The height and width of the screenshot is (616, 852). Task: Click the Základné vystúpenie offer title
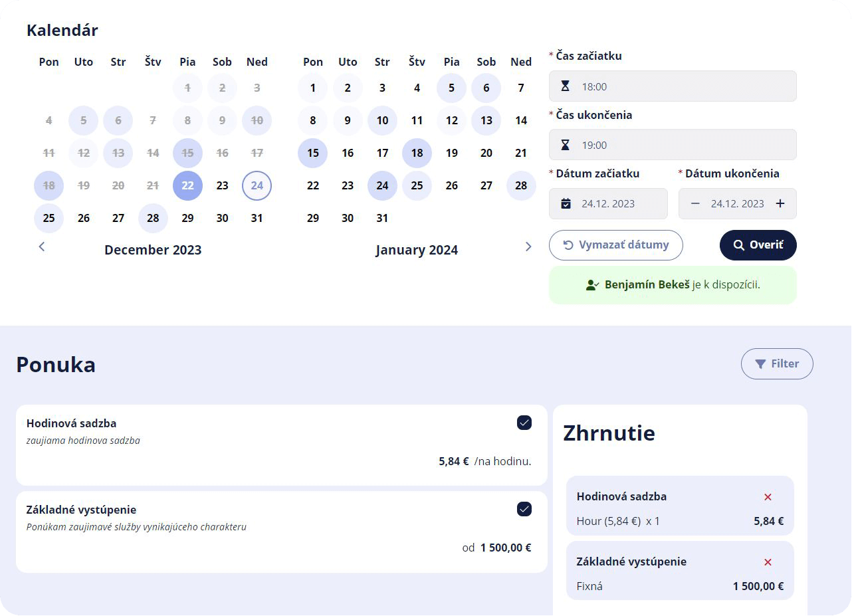[x=81, y=510]
